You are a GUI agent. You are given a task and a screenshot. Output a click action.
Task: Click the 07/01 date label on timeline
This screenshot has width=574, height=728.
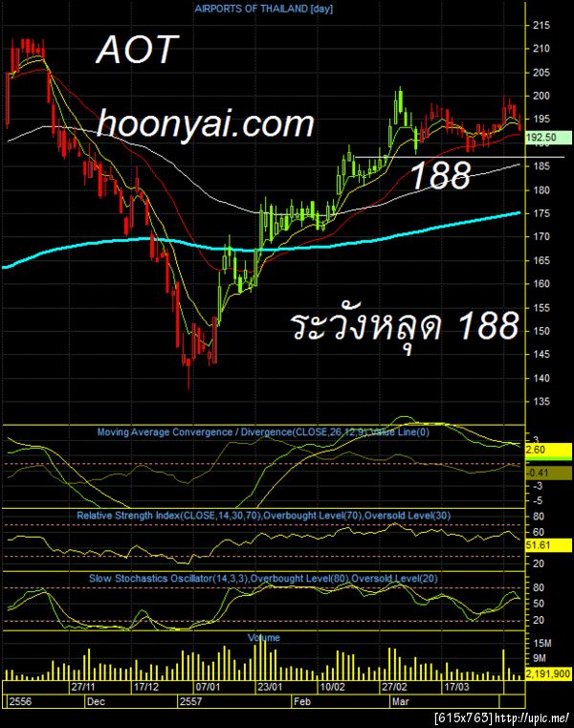click(208, 687)
